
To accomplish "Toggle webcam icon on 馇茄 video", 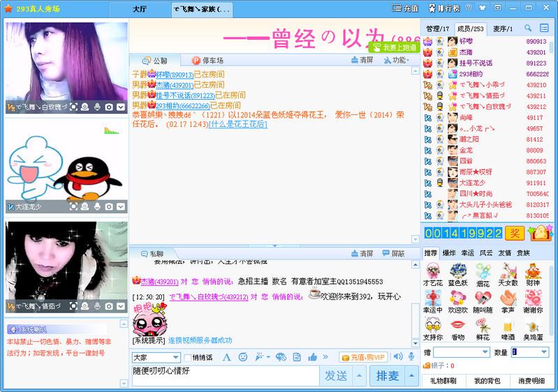I will pos(85,306).
